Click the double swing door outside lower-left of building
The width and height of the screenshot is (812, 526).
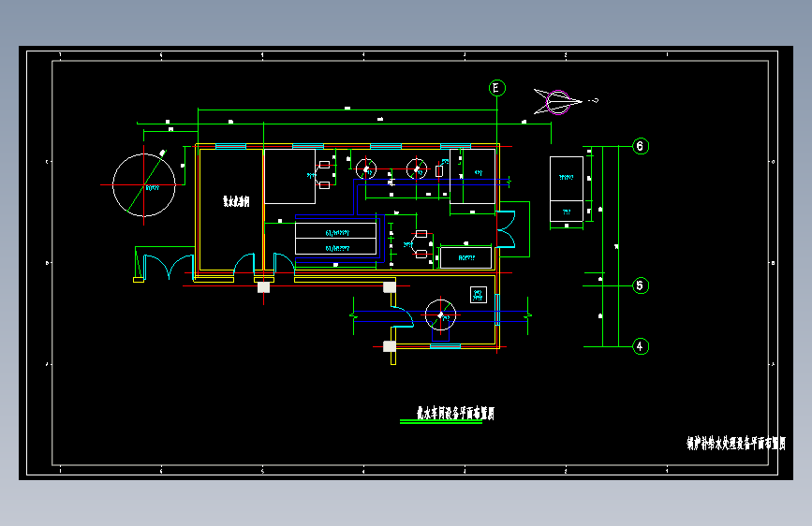[168, 267]
